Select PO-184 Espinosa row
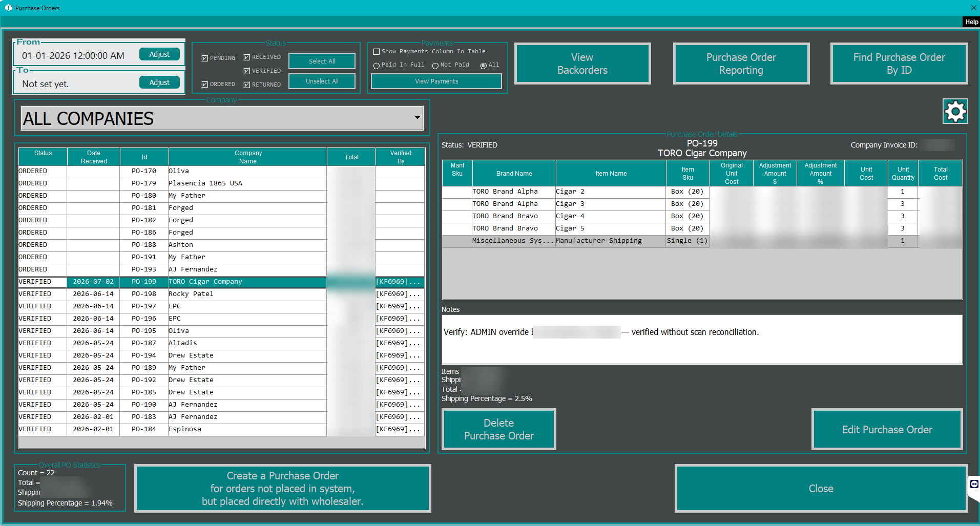980x526 pixels. (x=221, y=429)
